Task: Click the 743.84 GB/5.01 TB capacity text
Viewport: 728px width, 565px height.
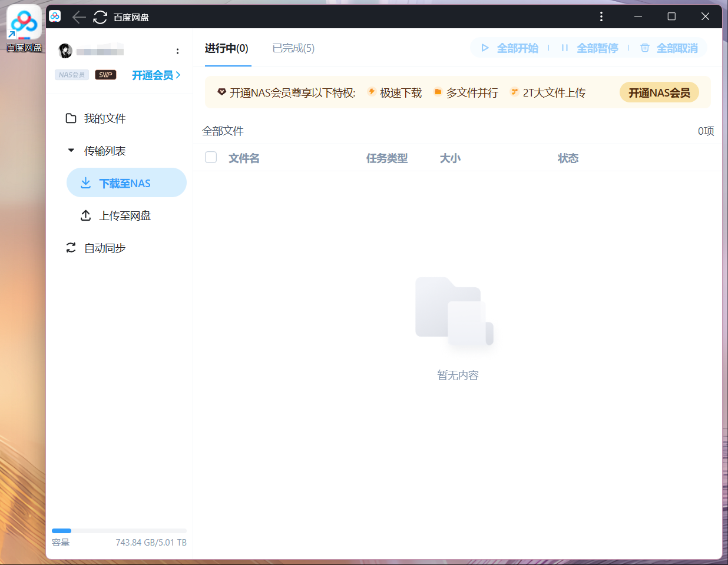Action: pyautogui.click(x=151, y=543)
